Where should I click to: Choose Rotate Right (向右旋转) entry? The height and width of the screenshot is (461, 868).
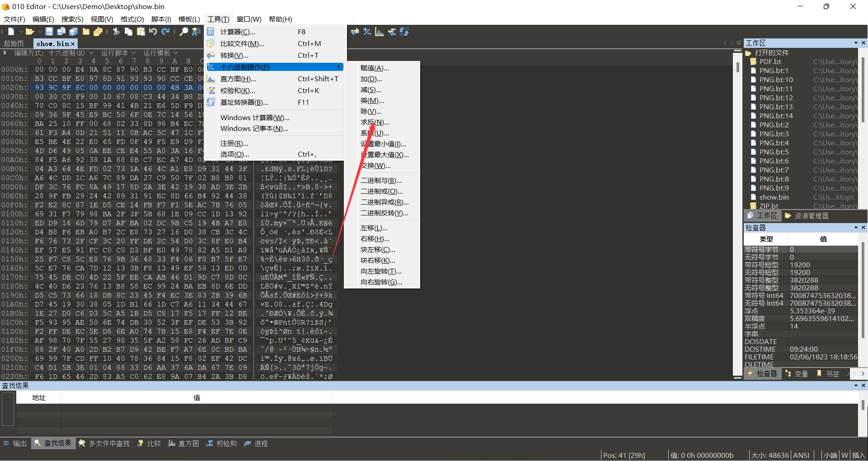click(x=382, y=282)
